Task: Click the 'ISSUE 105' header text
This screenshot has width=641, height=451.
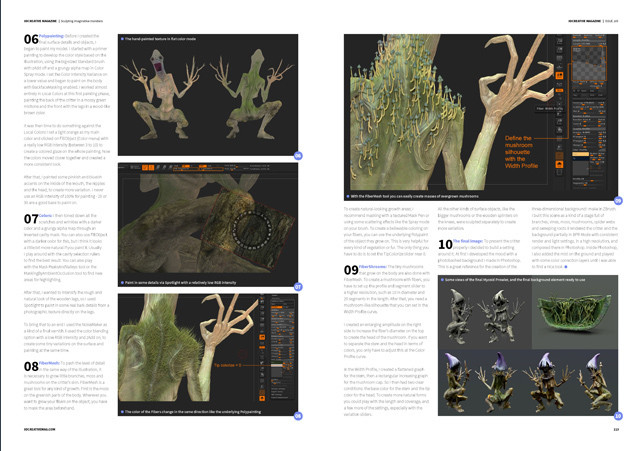Action: 612,21
